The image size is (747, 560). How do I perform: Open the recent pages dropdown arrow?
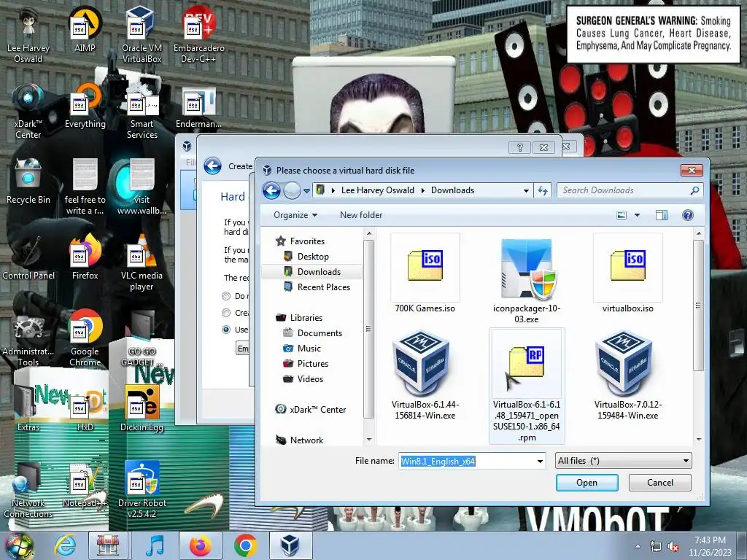click(x=307, y=190)
